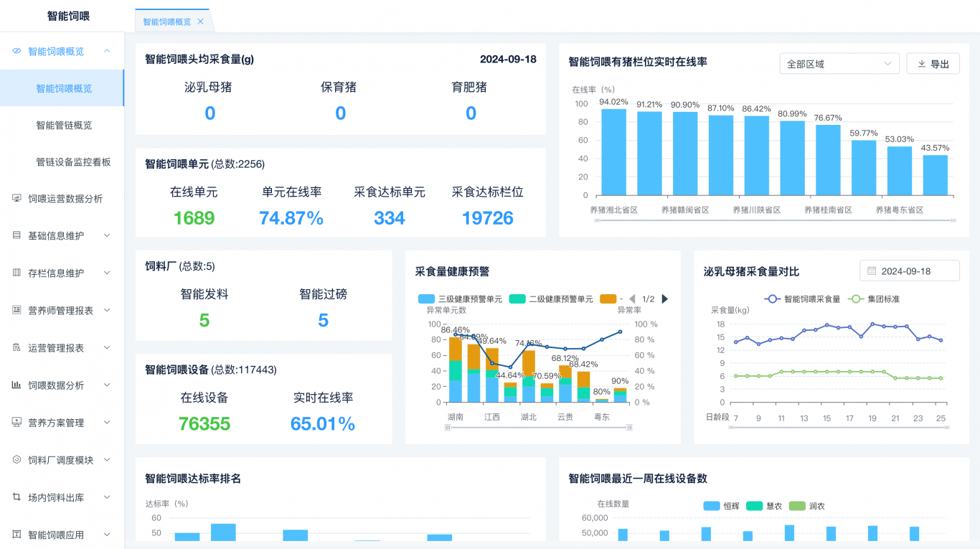The image size is (980, 549).
Task: Expand the 存栏信息维护 chevron
Action: click(107, 273)
